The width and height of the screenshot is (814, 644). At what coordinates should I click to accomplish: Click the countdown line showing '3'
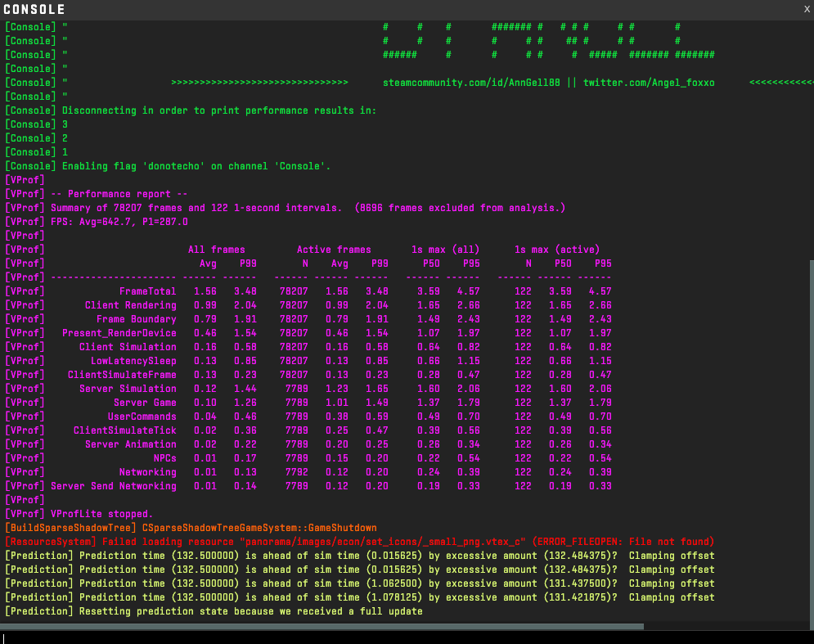[x=36, y=124]
